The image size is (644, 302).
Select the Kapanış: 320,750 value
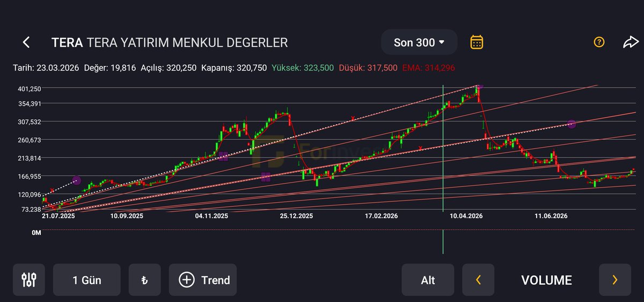point(234,68)
